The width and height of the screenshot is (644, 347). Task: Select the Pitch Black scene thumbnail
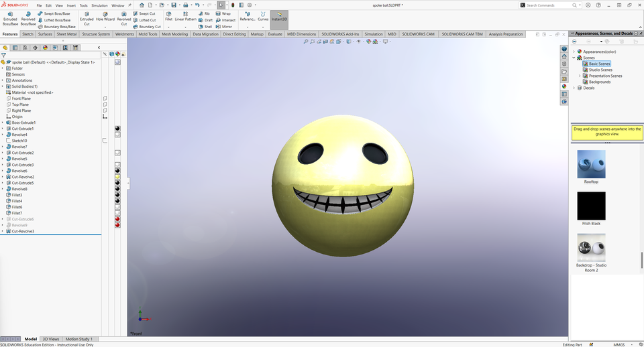pos(591,206)
